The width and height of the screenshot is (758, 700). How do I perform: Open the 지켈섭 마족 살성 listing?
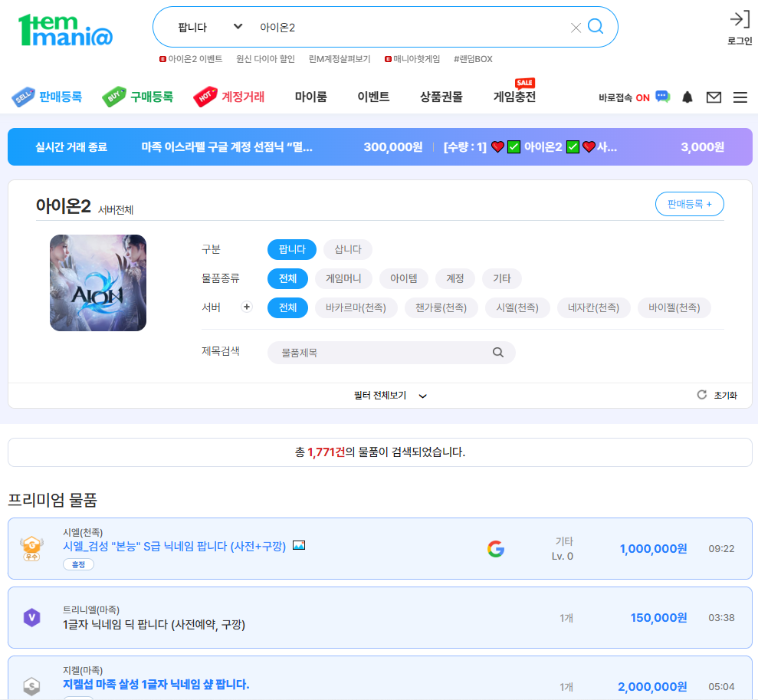[x=156, y=684]
